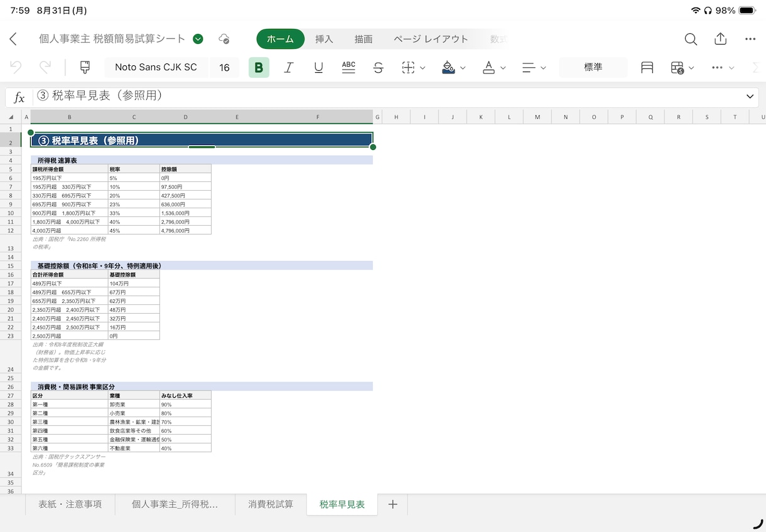Tap the back arrow to close workbook
This screenshot has width=766, height=532.
(x=13, y=39)
